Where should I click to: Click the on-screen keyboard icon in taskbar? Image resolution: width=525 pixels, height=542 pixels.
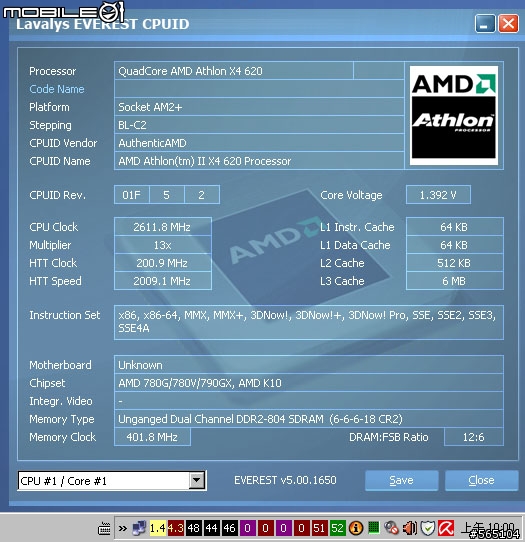click(104, 529)
